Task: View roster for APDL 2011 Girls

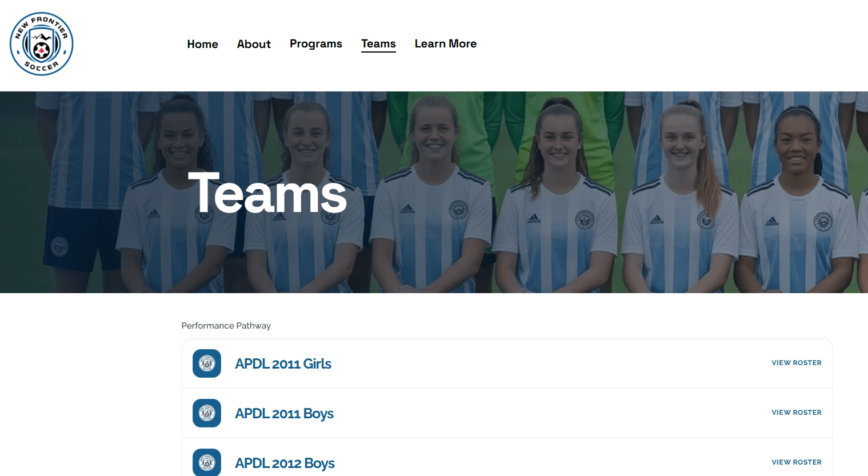Action: [797, 363]
